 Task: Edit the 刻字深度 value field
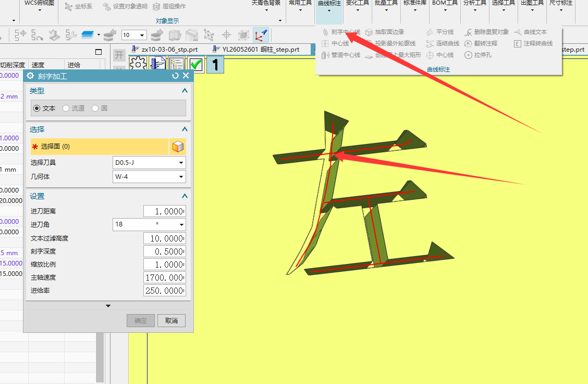tap(165, 251)
